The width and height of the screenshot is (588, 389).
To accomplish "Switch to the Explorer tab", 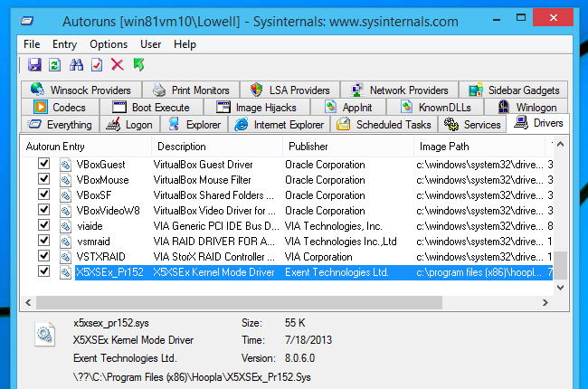I will coord(194,125).
